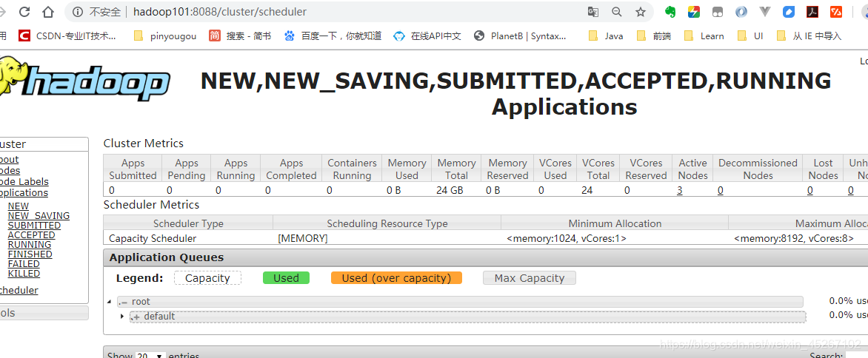The height and width of the screenshot is (358, 868).
Task: Reload the page with the refresh icon
Action: tap(24, 12)
